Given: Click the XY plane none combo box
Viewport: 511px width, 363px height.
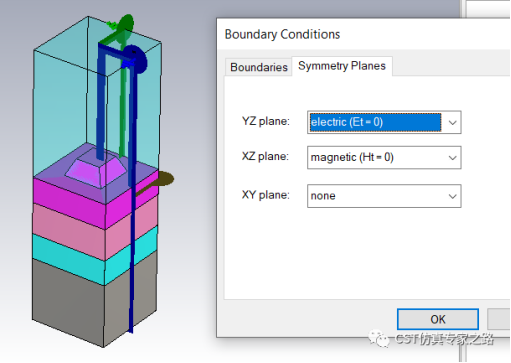Looking at the screenshot, I should [384, 196].
